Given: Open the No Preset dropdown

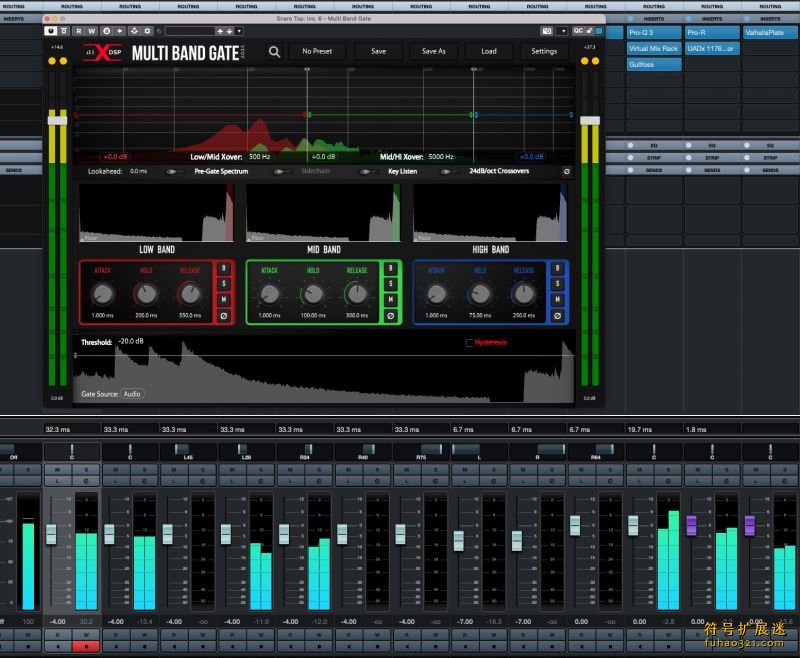Looking at the screenshot, I should click(x=317, y=52).
